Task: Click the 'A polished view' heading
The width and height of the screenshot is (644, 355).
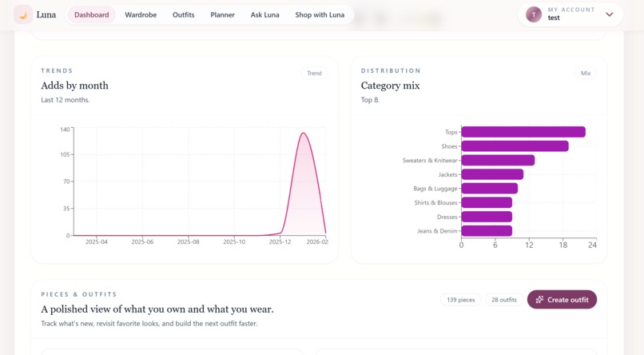Action: tap(157, 309)
